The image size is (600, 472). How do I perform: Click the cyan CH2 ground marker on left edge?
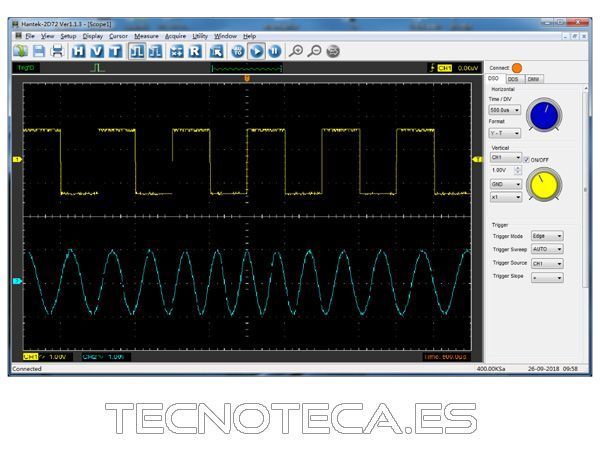pos(17,281)
